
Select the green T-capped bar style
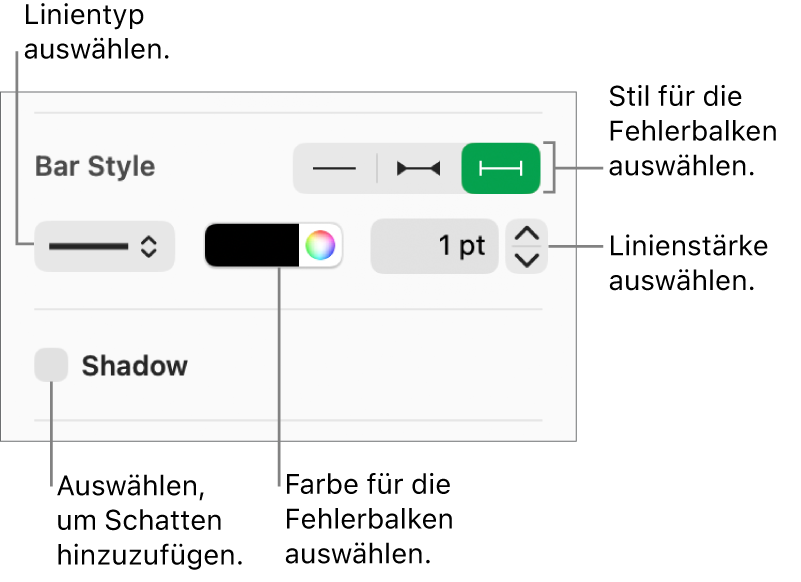[x=501, y=168]
